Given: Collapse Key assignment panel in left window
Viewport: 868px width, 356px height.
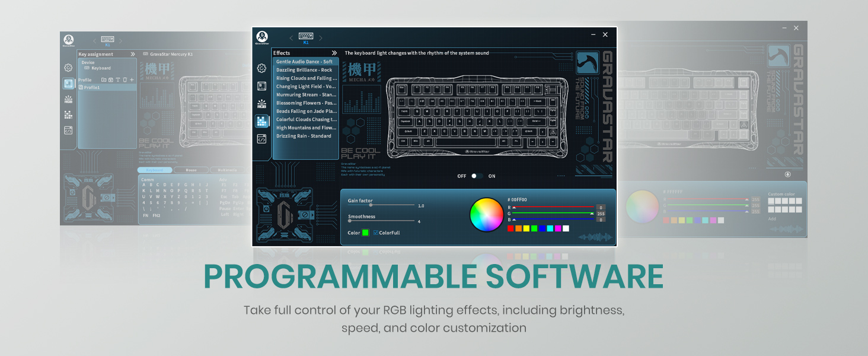Looking at the screenshot, I should 132,54.
